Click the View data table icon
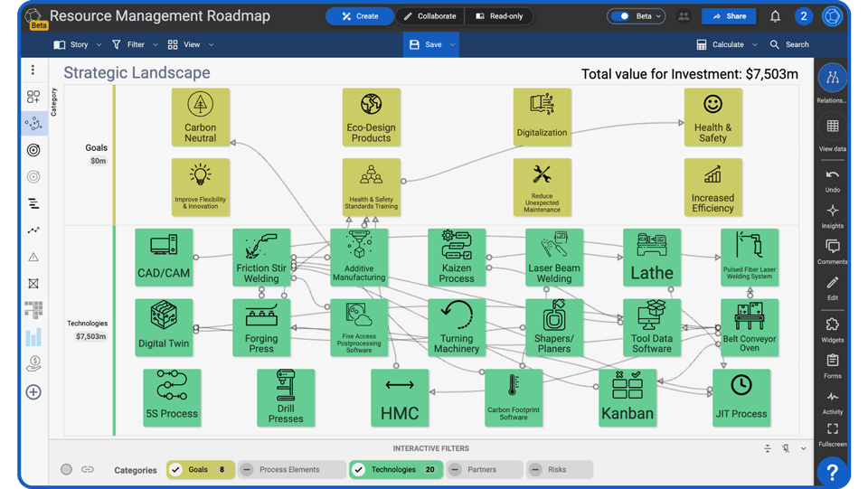868x489 pixels. tap(832, 127)
